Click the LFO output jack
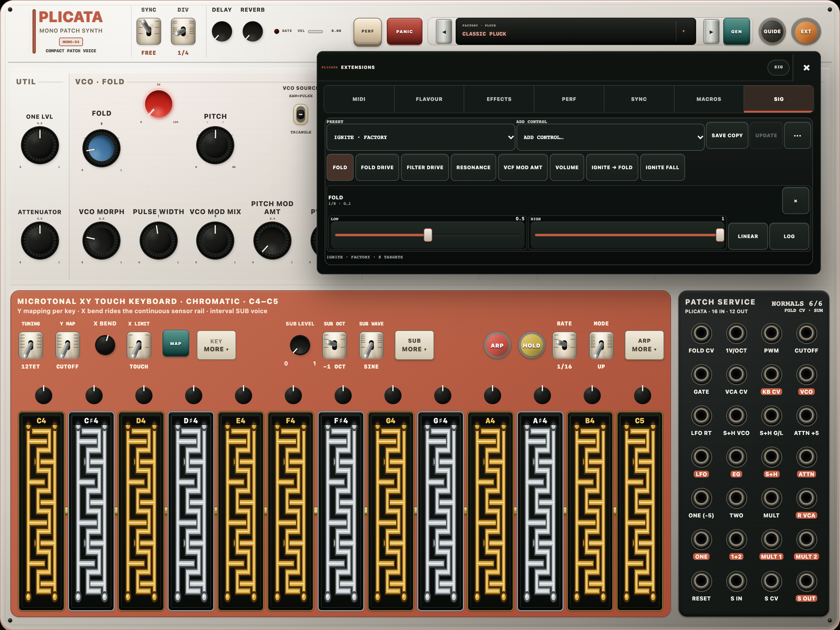Viewport: 840px width, 630px height. 701,457
